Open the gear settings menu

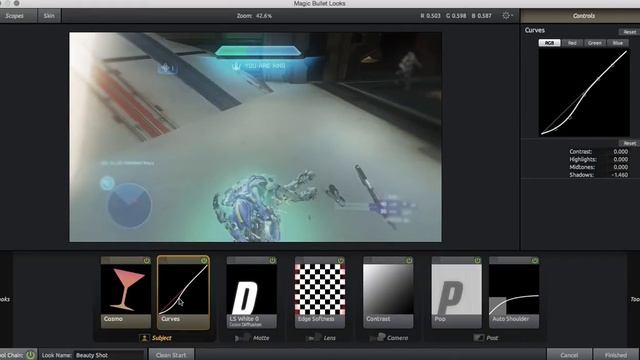point(507,16)
